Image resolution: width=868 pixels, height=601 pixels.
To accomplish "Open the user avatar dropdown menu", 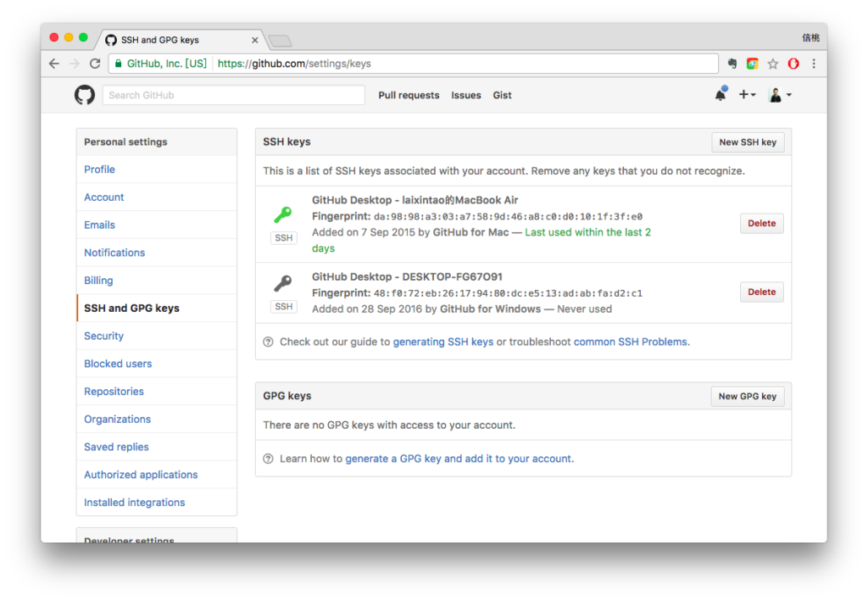I will 780,95.
